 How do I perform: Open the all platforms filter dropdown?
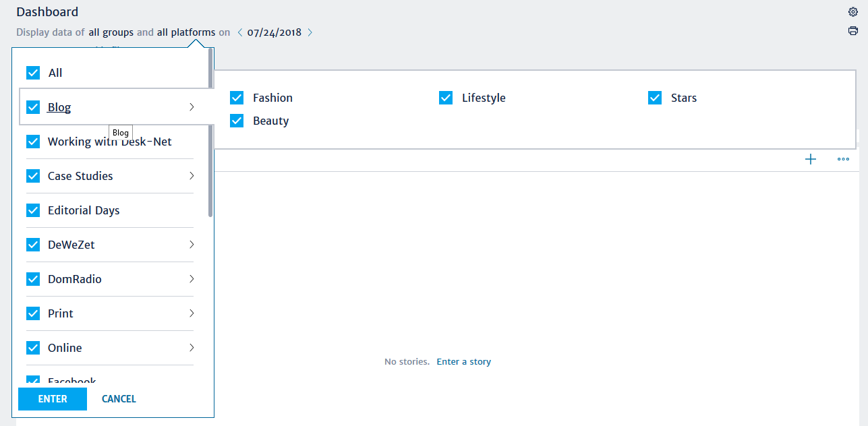coord(186,32)
